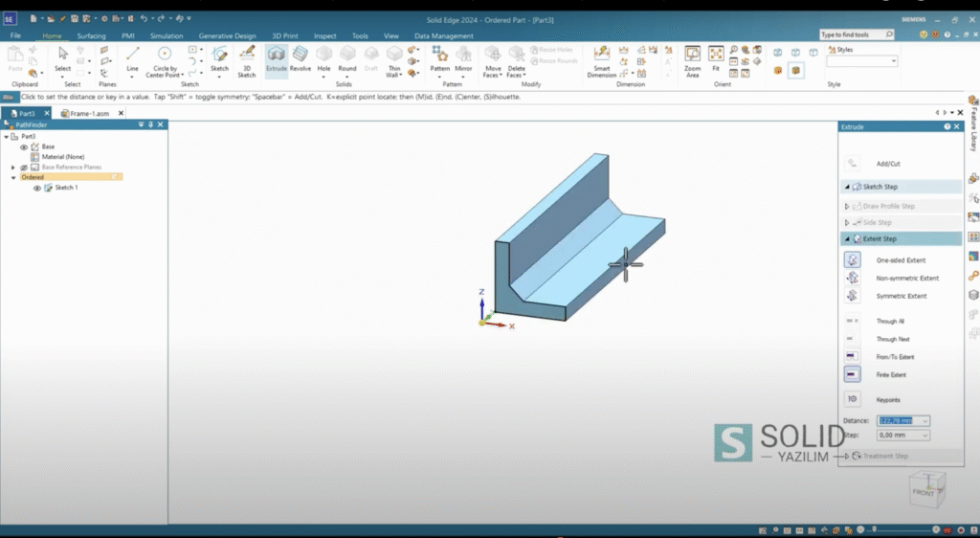Pick the Round tool
Viewport: 980px width, 538px height.
click(x=347, y=60)
